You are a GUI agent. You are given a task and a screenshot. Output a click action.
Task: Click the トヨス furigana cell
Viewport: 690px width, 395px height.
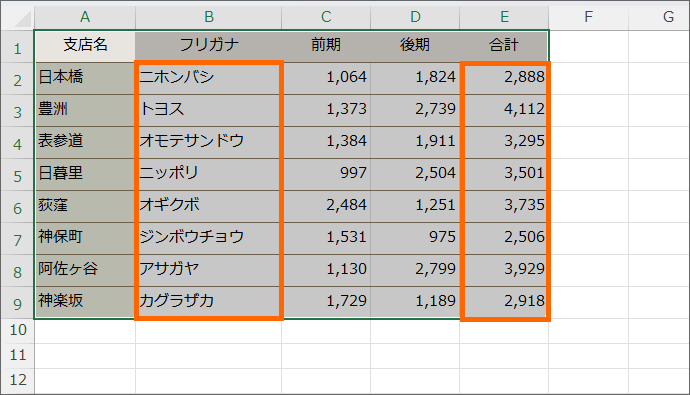tap(209, 111)
